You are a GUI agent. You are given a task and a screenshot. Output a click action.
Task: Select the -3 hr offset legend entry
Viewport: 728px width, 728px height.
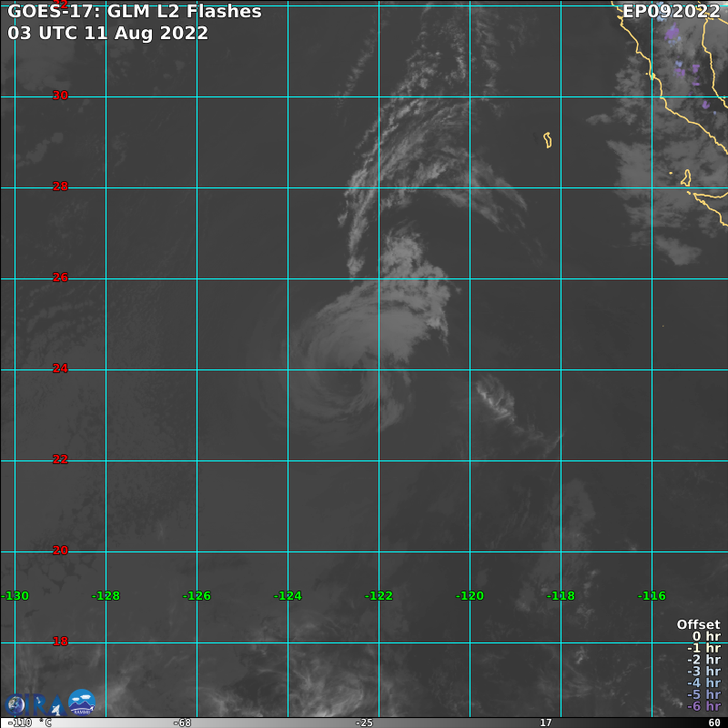(x=703, y=672)
